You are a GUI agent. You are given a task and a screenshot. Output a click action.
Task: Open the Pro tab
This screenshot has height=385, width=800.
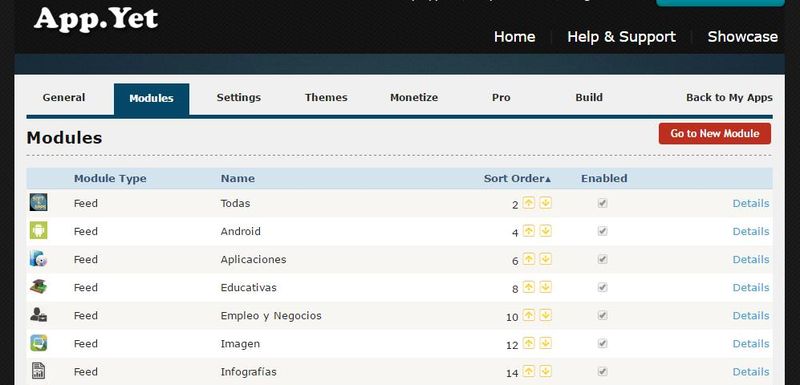coord(501,97)
